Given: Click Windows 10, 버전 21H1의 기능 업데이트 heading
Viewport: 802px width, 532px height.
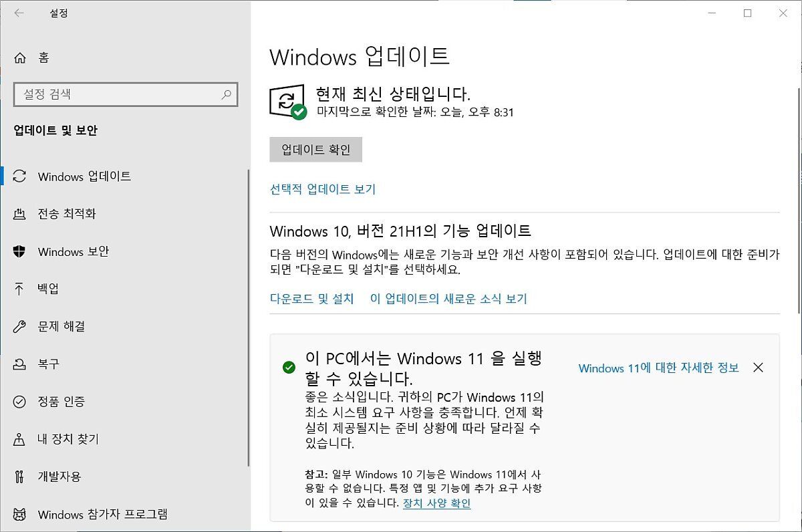Looking at the screenshot, I should click(x=400, y=231).
